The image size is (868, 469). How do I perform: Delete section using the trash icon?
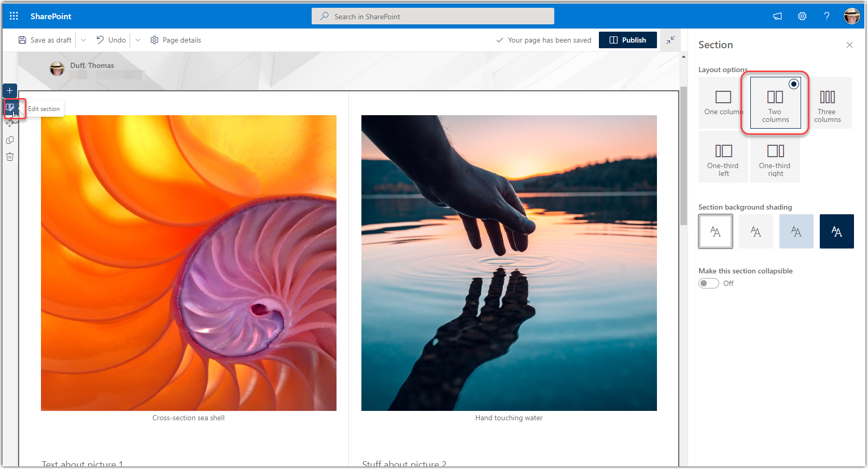point(10,157)
